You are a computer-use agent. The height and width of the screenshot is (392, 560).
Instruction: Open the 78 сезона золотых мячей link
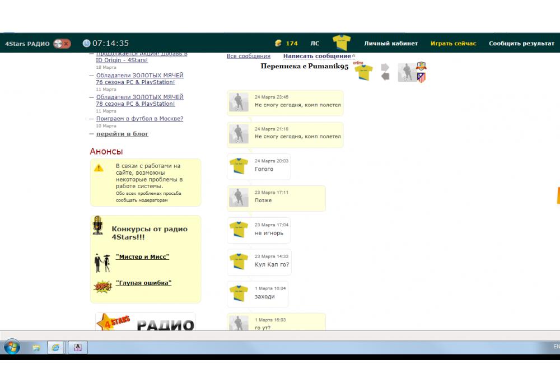139,100
